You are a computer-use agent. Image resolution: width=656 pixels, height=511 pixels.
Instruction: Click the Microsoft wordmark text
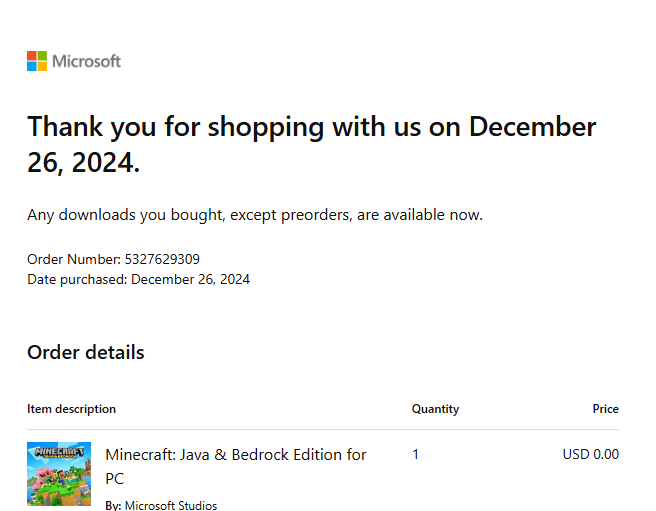pos(87,62)
